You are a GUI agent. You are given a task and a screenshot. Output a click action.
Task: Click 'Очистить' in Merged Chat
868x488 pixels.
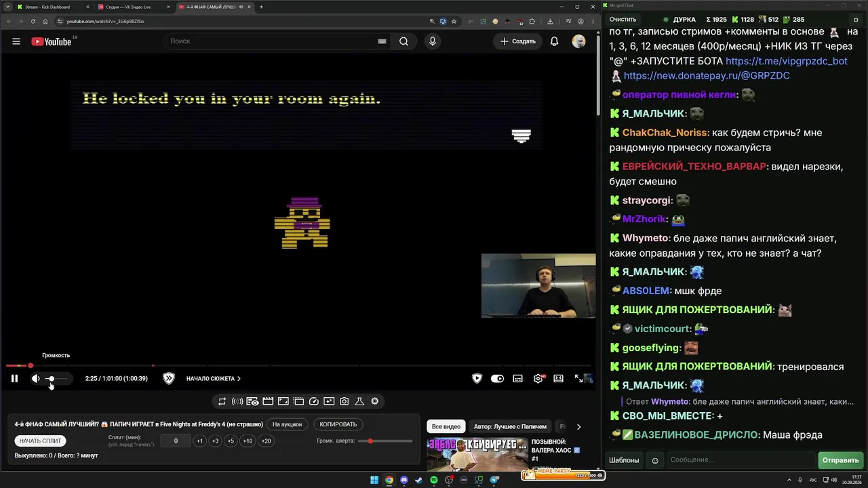click(623, 20)
